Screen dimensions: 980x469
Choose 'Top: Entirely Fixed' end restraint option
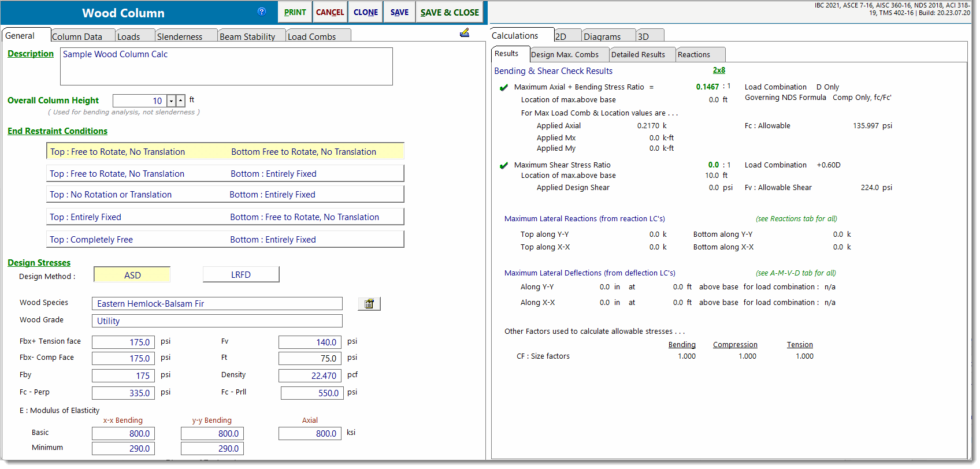click(225, 217)
